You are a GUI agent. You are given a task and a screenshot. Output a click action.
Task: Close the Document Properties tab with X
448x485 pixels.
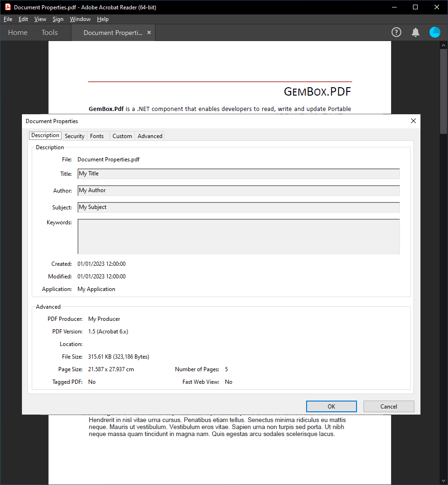[149, 33]
